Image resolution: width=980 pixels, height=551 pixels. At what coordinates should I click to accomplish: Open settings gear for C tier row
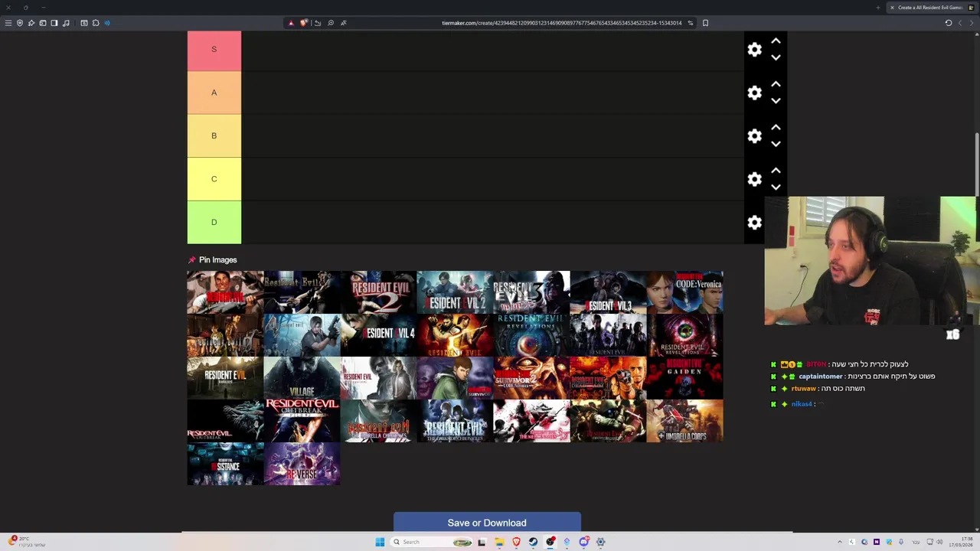coord(754,179)
